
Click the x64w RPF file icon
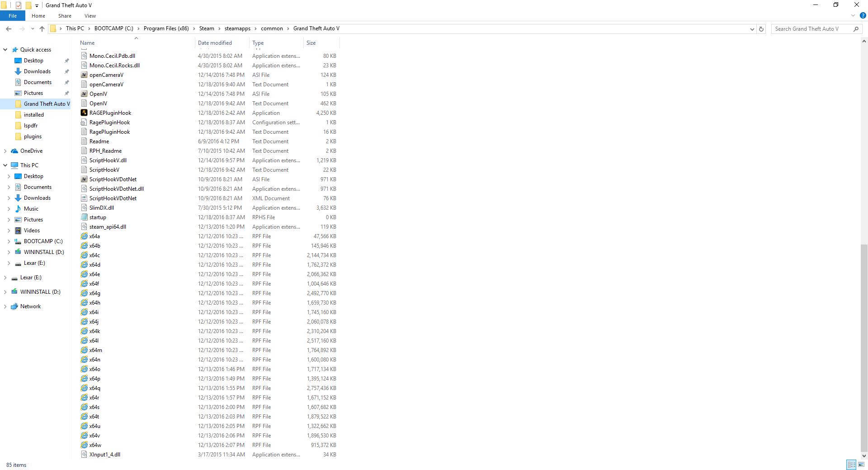[84, 445]
